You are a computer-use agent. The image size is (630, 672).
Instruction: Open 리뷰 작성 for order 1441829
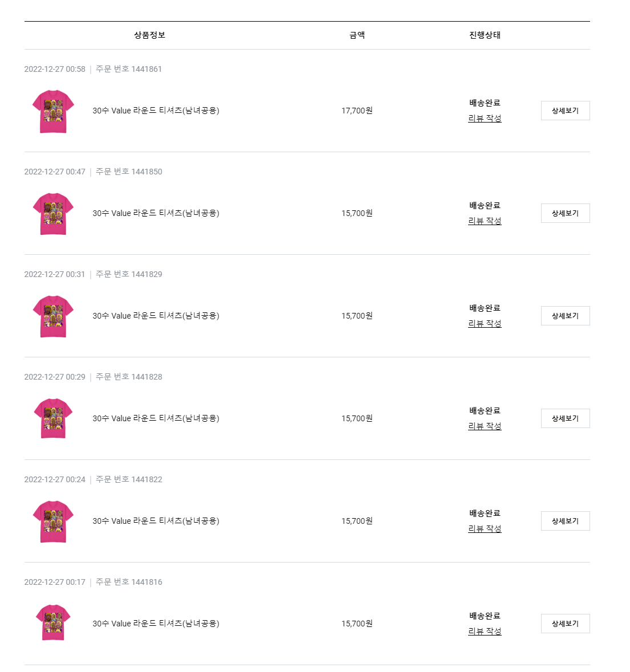(485, 324)
